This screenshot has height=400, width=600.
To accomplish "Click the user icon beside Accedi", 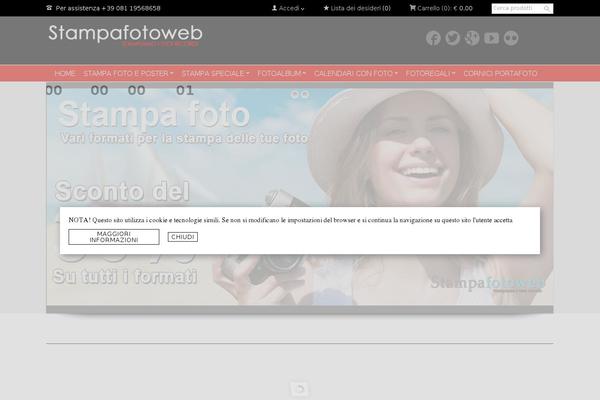I will pyautogui.click(x=274, y=8).
